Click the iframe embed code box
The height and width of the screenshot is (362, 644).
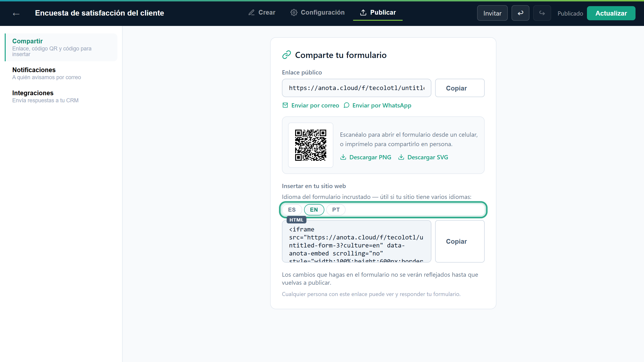[356, 241]
